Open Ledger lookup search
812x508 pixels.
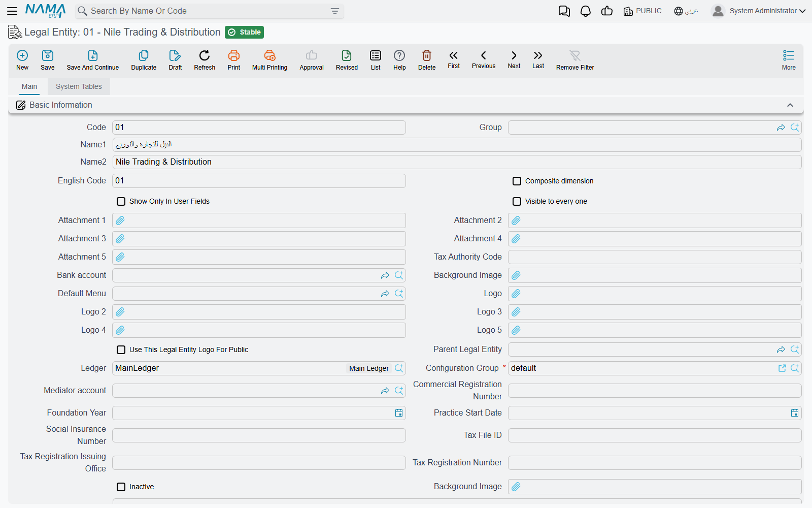point(399,368)
